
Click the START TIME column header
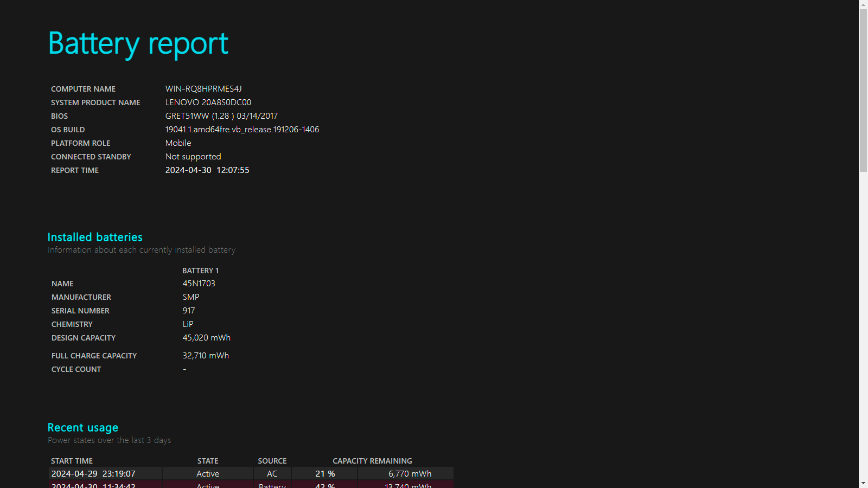[x=72, y=461]
